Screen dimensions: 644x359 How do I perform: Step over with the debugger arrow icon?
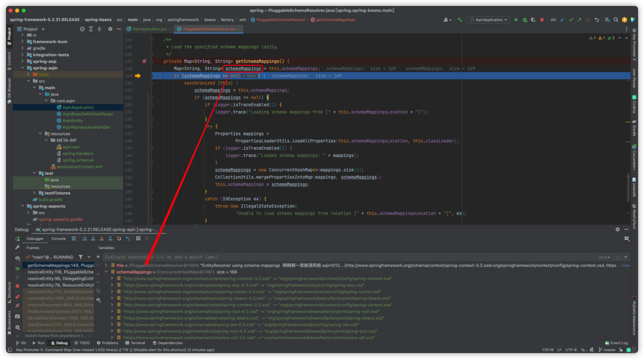pos(85,239)
